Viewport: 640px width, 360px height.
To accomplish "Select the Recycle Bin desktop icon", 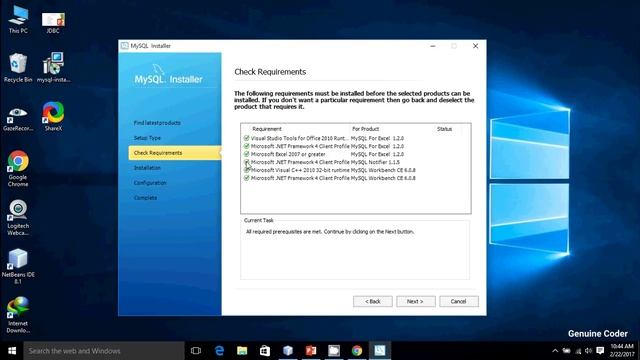I will 18,68.
